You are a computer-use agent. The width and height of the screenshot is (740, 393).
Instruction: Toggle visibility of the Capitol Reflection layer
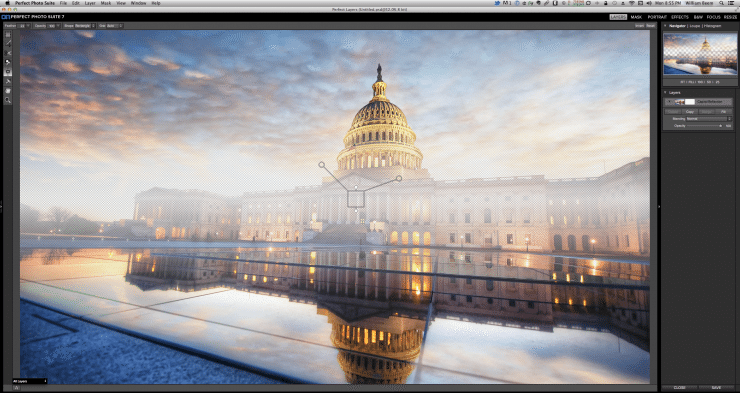pyautogui.click(x=669, y=102)
